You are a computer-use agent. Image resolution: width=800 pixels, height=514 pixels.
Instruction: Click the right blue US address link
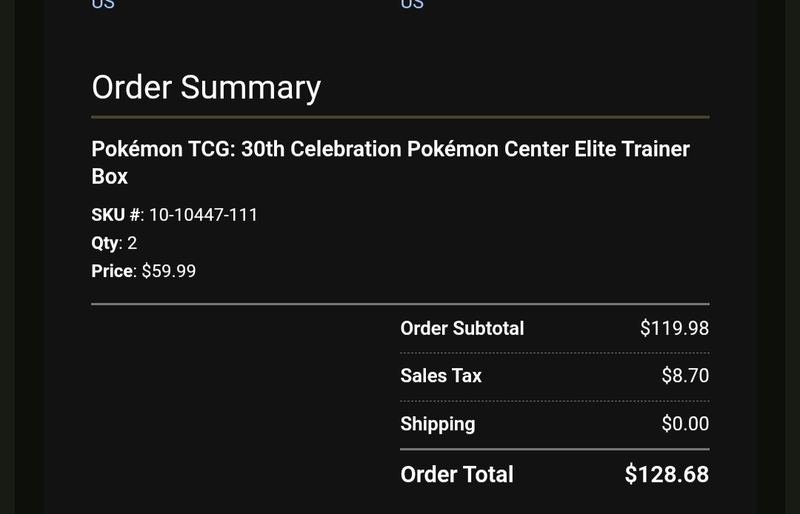coord(412,4)
